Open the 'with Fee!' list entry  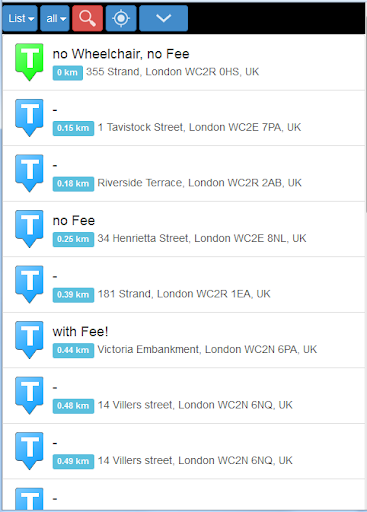point(184,340)
